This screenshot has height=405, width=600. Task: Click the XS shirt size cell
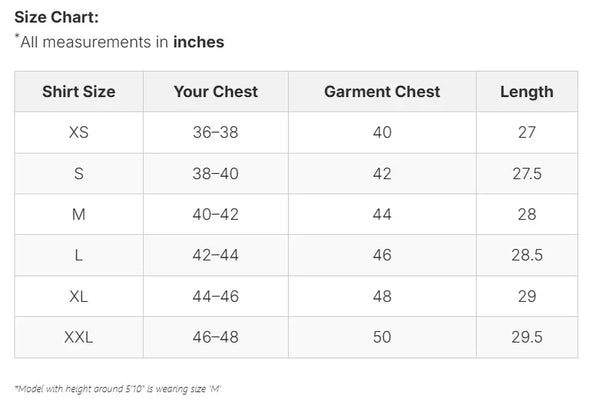(78, 132)
